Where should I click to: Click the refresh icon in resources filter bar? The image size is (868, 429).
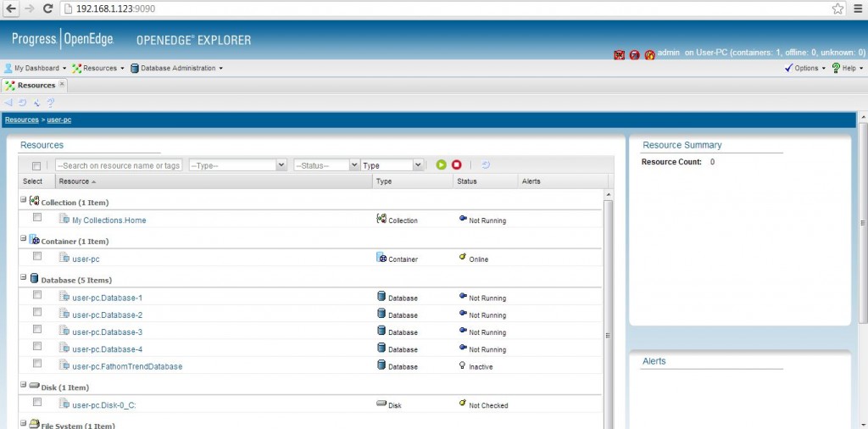(486, 165)
